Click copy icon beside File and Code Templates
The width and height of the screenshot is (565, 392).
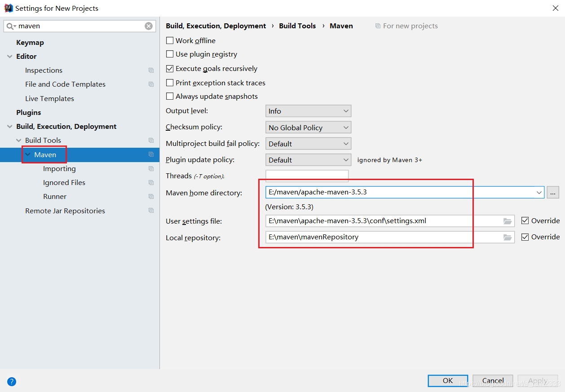[151, 84]
